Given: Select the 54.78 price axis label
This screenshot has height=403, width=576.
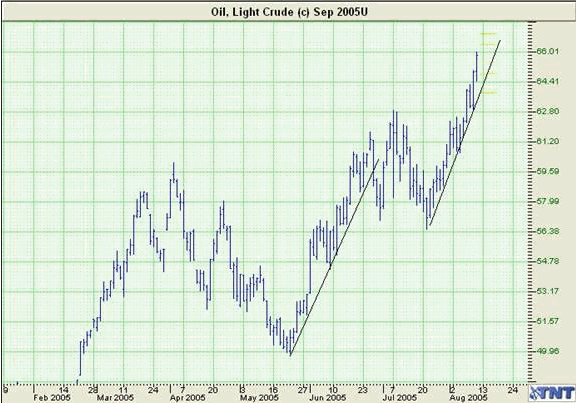Looking at the screenshot, I should point(548,261).
